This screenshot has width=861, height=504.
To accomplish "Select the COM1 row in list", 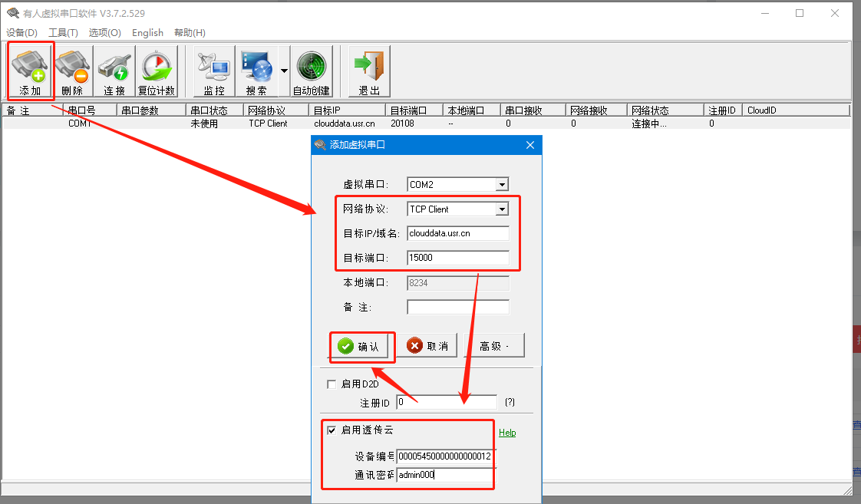I will (79, 124).
